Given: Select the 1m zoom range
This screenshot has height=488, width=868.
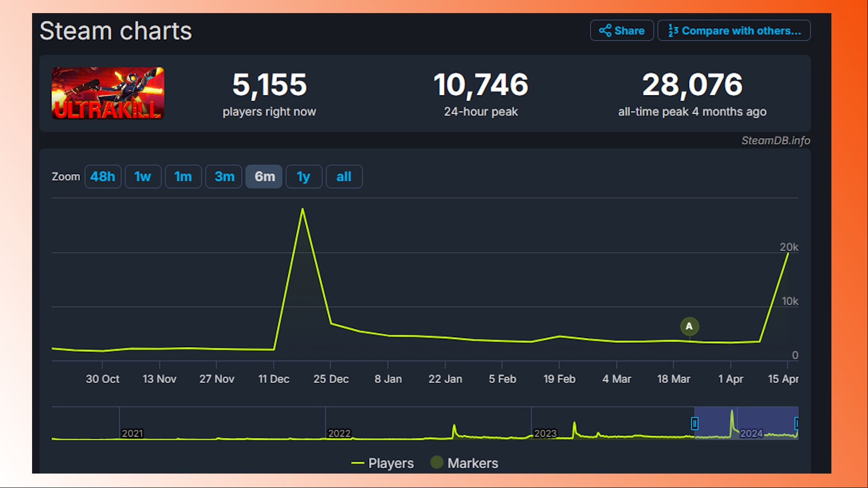Looking at the screenshot, I should point(183,177).
